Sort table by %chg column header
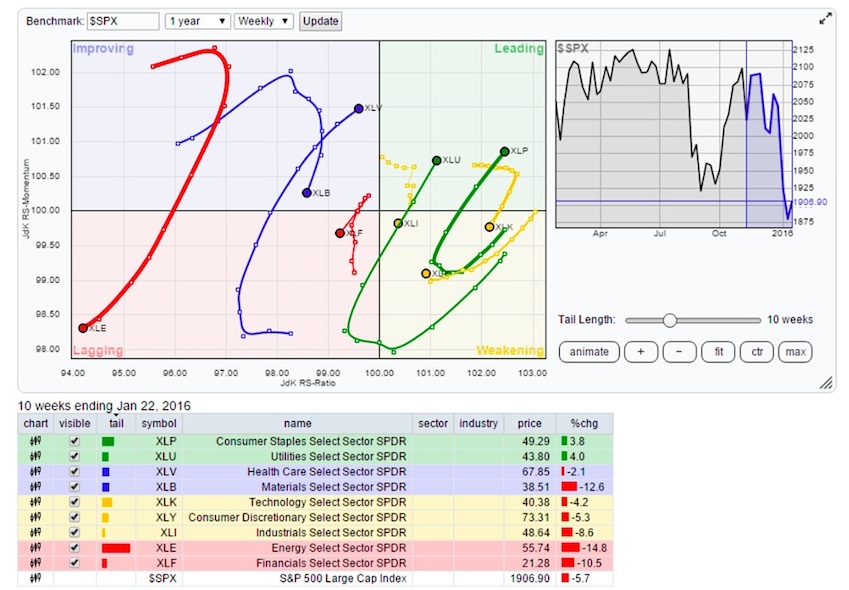Image resolution: width=849 pixels, height=590 pixels. click(x=584, y=423)
